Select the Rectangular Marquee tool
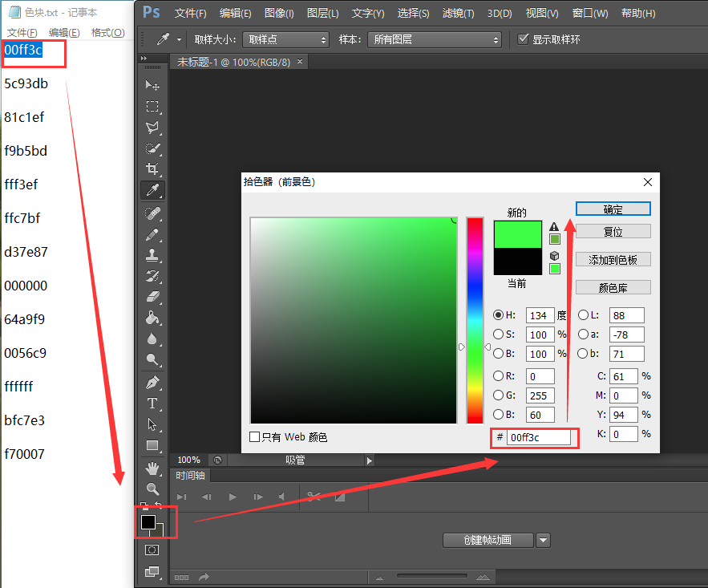Image resolution: width=708 pixels, height=588 pixels. (152, 106)
